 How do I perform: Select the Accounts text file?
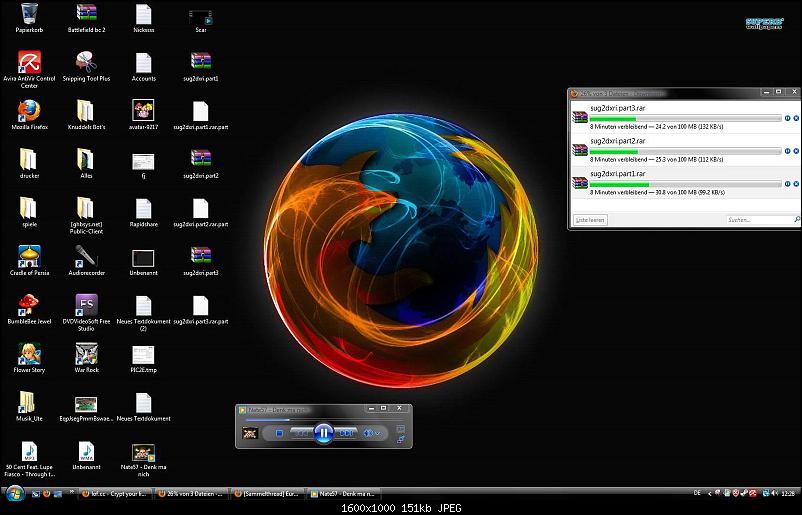pyautogui.click(x=144, y=66)
